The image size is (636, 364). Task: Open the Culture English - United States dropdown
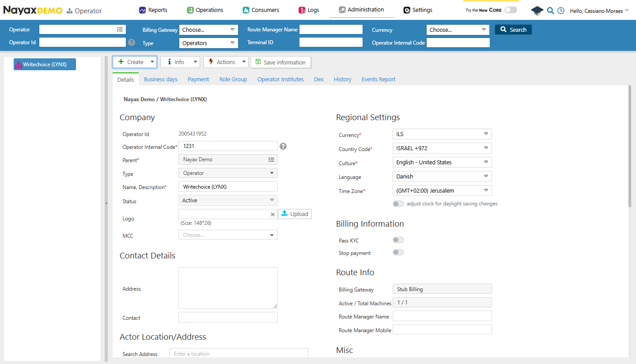[x=442, y=162]
